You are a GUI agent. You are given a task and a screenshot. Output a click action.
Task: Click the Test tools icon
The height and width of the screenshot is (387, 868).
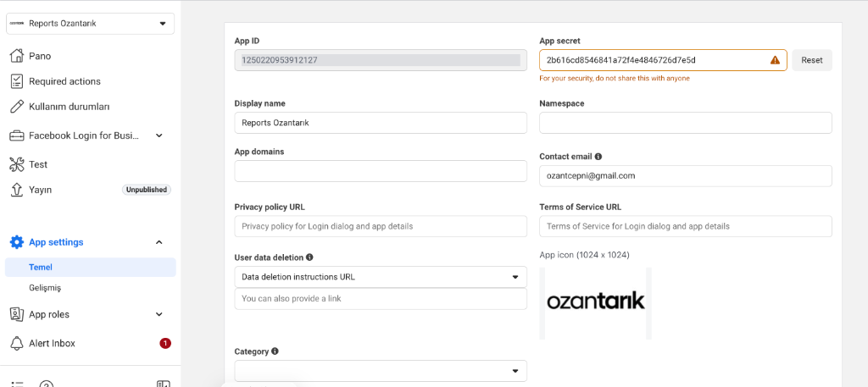coord(15,164)
